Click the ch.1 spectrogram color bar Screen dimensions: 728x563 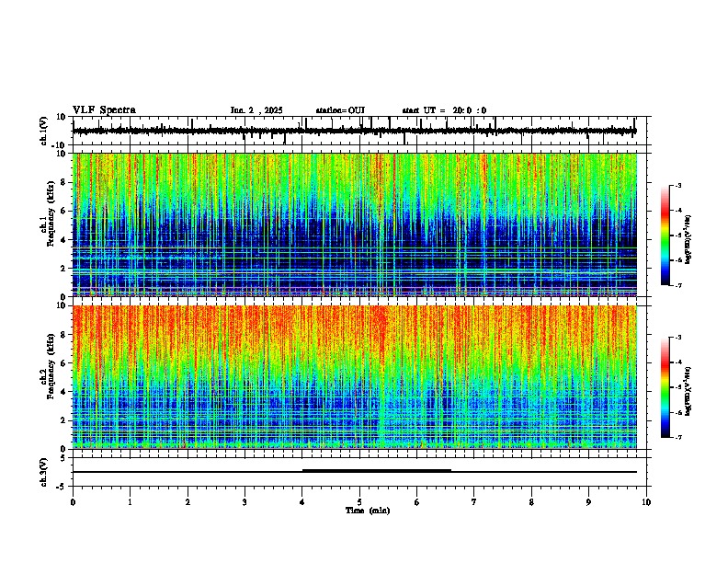click(665, 236)
